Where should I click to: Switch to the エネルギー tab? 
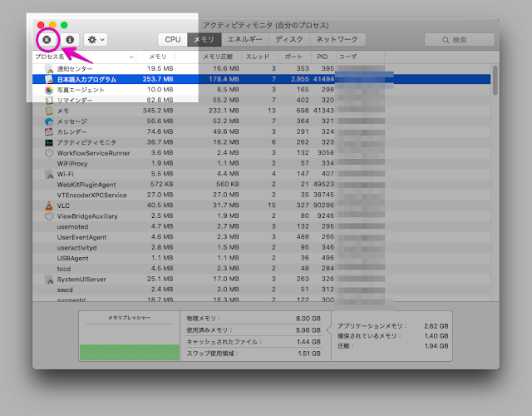coord(244,39)
